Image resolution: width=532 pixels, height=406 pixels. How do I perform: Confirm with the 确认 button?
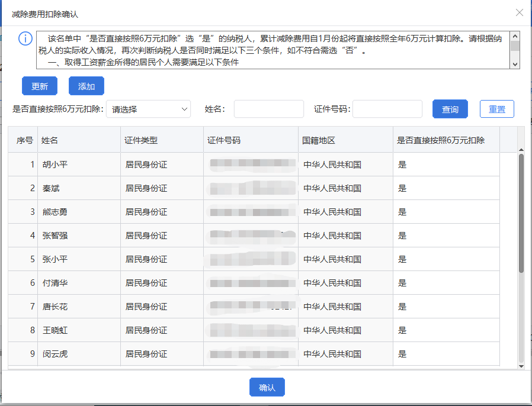(x=267, y=388)
